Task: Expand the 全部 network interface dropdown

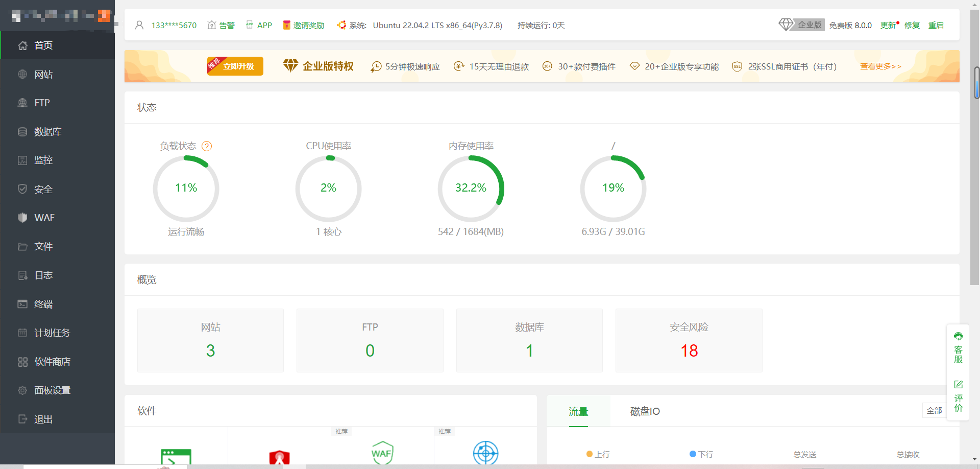Action: [x=934, y=410]
